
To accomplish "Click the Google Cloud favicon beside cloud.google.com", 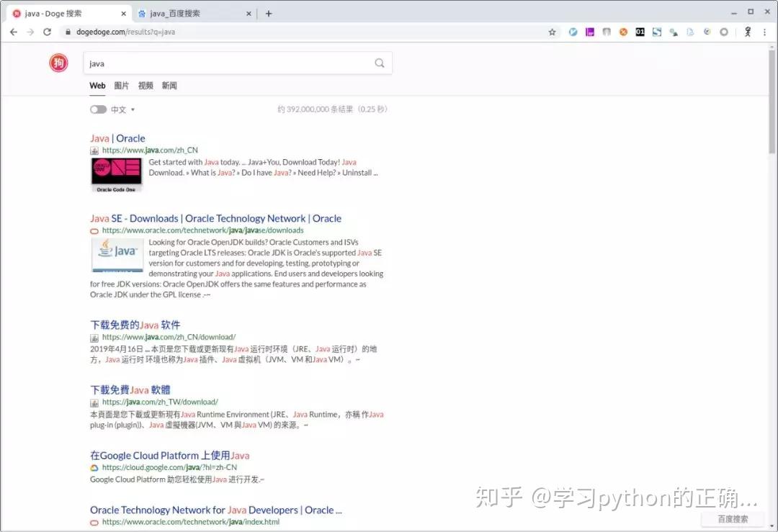I will coord(94,467).
